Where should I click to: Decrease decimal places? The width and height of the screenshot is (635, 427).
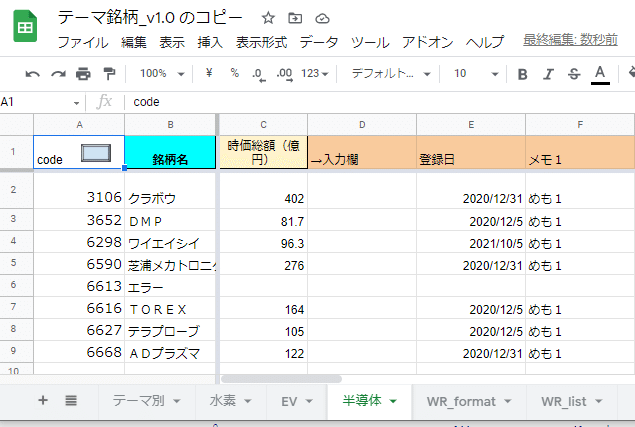[258, 74]
